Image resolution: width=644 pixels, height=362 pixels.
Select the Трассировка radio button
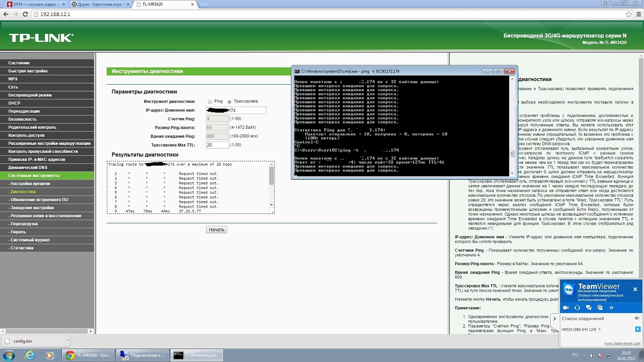click(230, 101)
